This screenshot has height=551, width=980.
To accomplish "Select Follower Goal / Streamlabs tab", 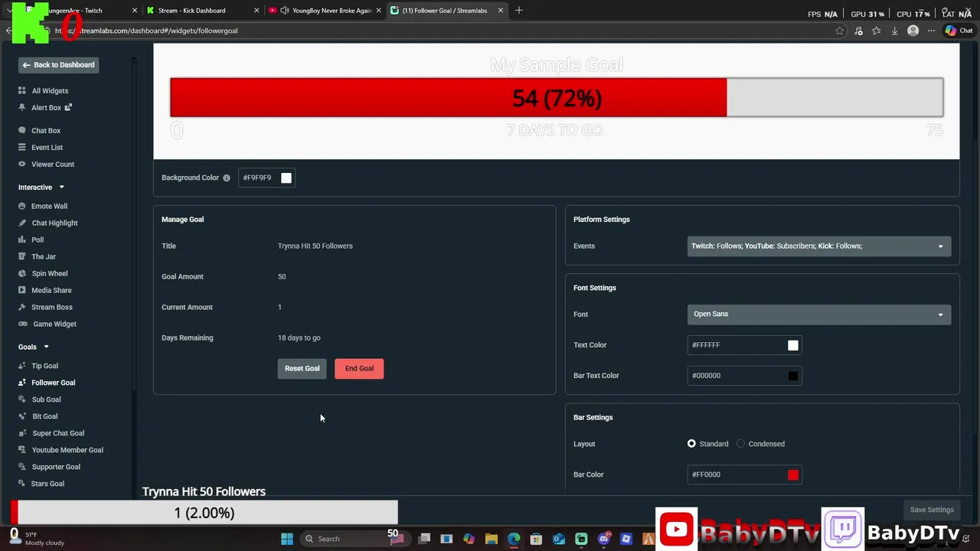I will (446, 11).
